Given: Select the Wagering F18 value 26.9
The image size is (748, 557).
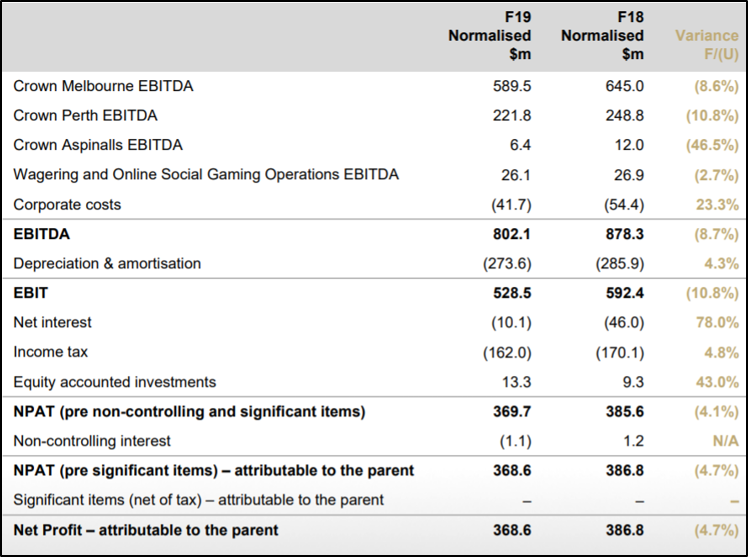Looking at the screenshot, I should click(629, 175).
